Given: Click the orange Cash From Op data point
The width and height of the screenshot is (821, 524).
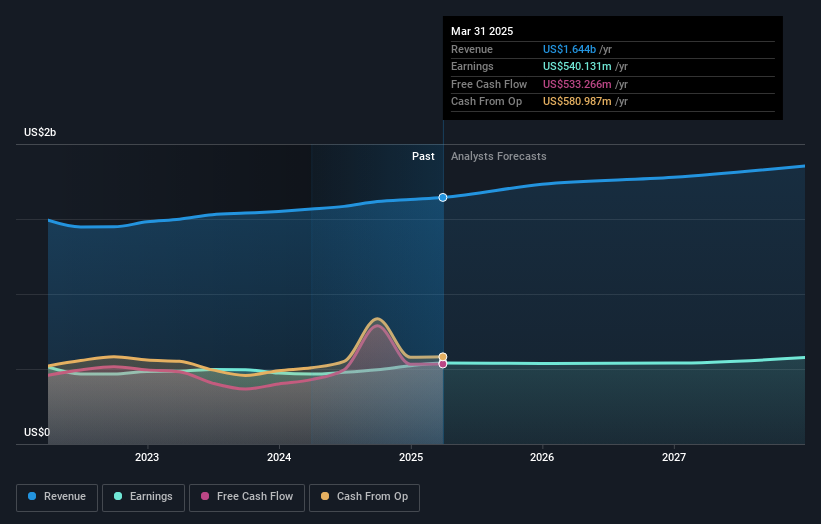Looking at the screenshot, I should pyautogui.click(x=443, y=356).
